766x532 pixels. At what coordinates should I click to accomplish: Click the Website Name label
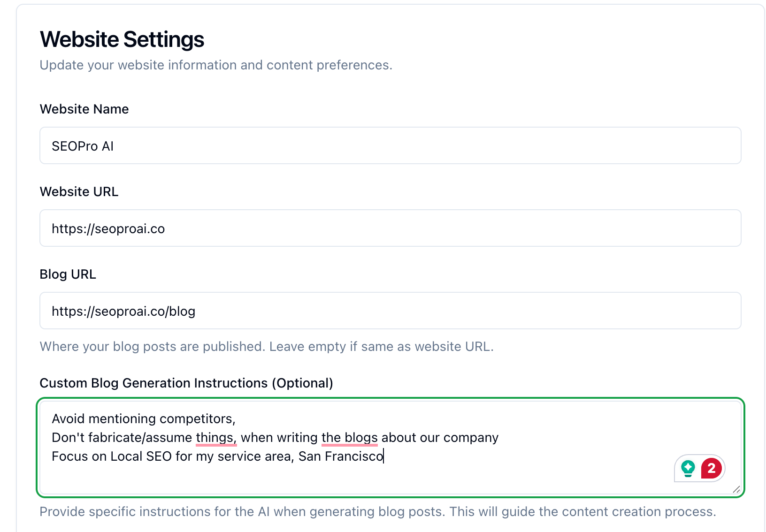click(x=84, y=109)
